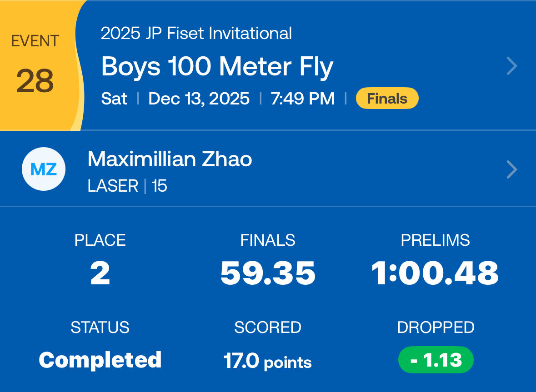The width and height of the screenshot is (536, 392).
Task: Select the place value 2
Action: pos(100,273)
